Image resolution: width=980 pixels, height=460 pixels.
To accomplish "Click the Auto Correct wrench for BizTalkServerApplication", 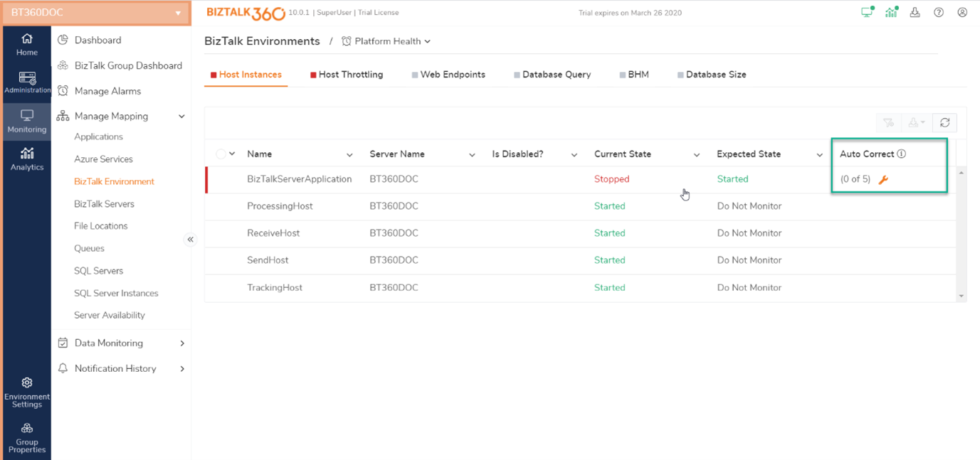I will [883, 180].
